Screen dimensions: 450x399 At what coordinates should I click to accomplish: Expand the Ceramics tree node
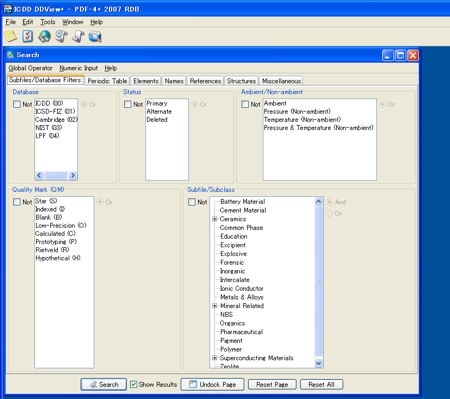[215, 219]
